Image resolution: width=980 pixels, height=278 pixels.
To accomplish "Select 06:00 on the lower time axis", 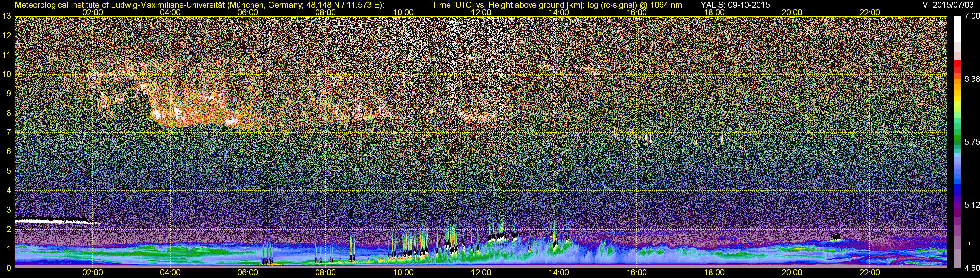I will click(248, 273).
